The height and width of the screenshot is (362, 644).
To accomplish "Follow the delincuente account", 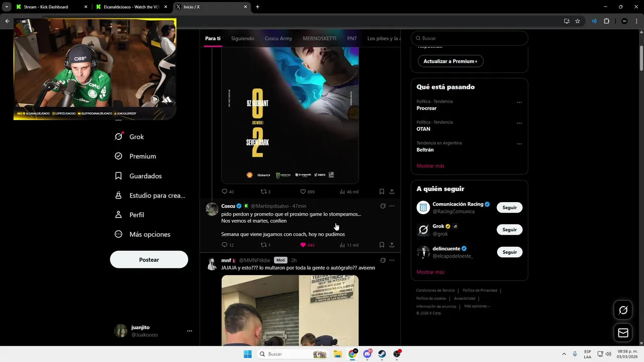I will click(509, 252).
